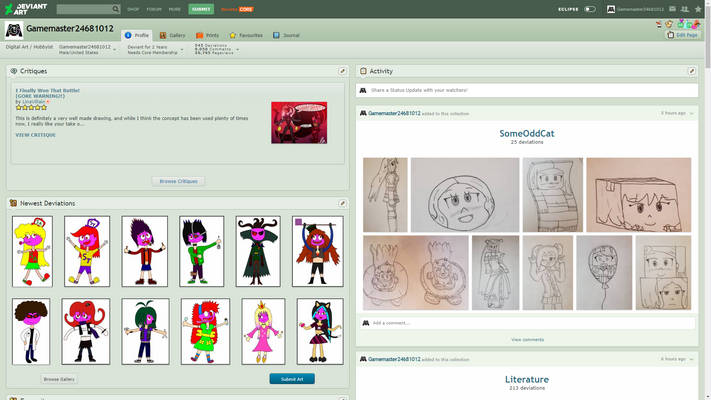711x400 pixels.
Task: Click the blue Submit Art button
Action: pos(292,379)
